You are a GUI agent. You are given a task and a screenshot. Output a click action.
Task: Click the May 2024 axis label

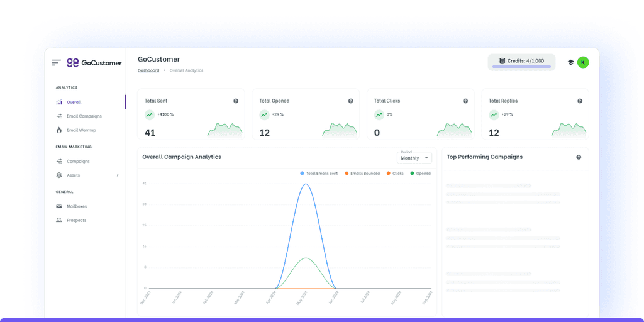[x=302, y=297]
